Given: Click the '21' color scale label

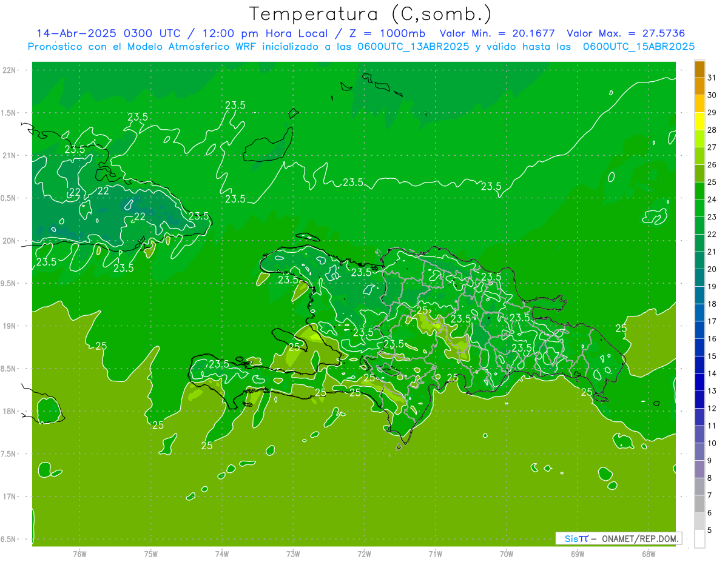Looking at the screenshot, I should coord(712,252).
